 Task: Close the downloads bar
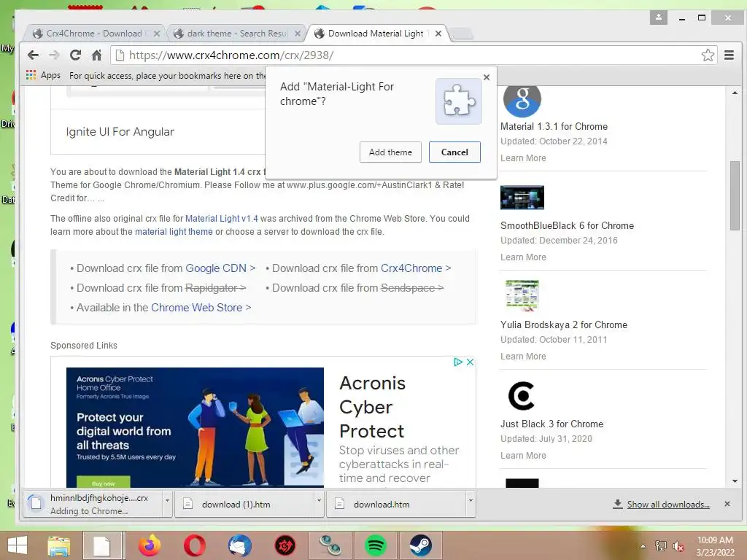[727, 504]
